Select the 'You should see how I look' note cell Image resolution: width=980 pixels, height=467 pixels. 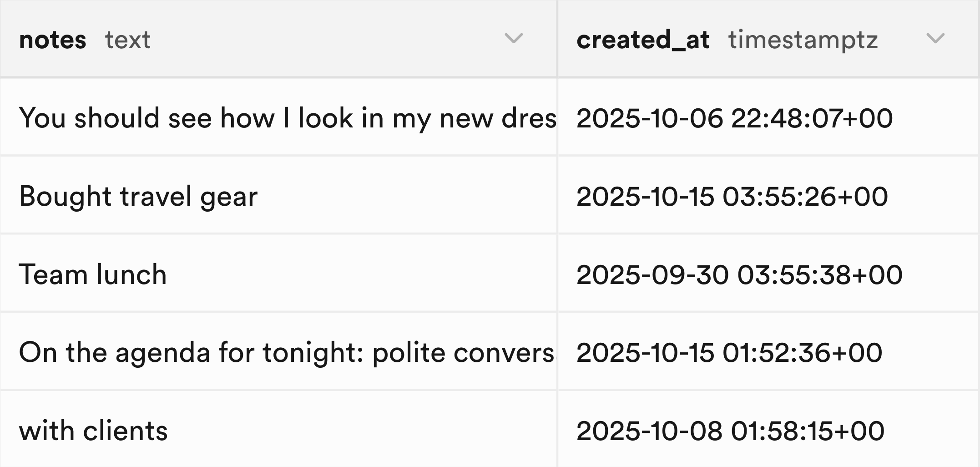[x=287, y=118]
